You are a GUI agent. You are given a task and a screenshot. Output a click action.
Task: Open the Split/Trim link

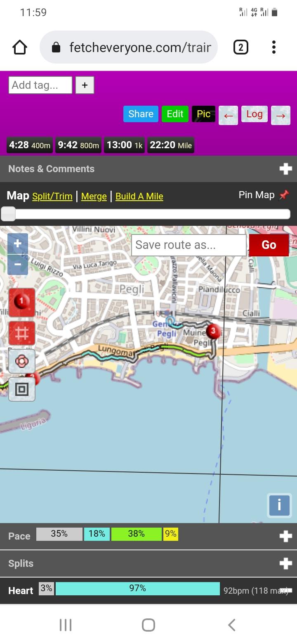52,196
